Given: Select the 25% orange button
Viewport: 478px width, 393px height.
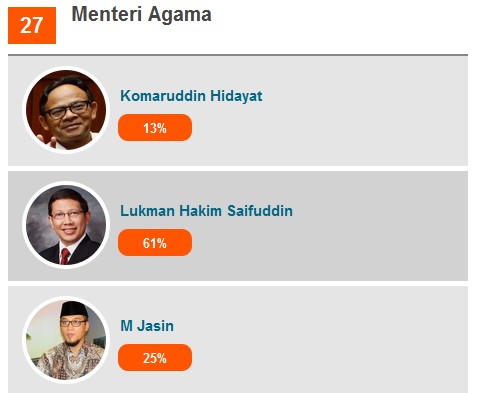Looking at the screenshot, I should [x=155, y=358].
